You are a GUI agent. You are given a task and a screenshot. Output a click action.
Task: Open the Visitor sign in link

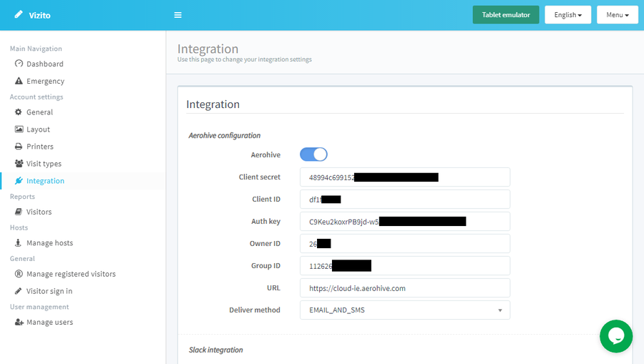[49, 291]
